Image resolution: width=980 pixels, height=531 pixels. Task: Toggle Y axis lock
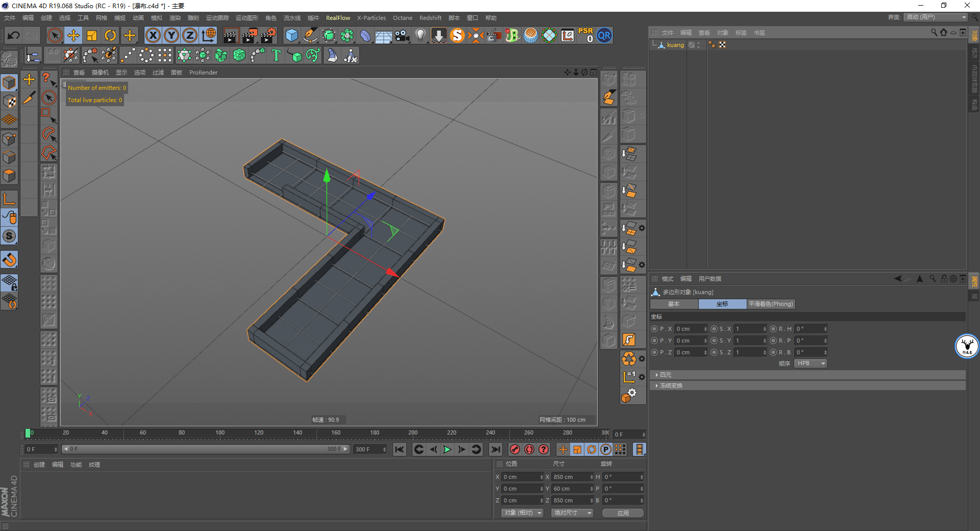[x=171, y=35]
